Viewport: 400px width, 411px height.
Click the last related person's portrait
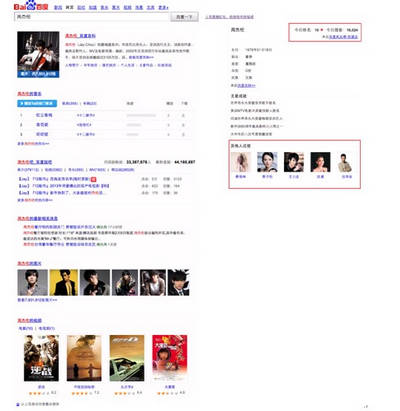[x=347, y=162]
